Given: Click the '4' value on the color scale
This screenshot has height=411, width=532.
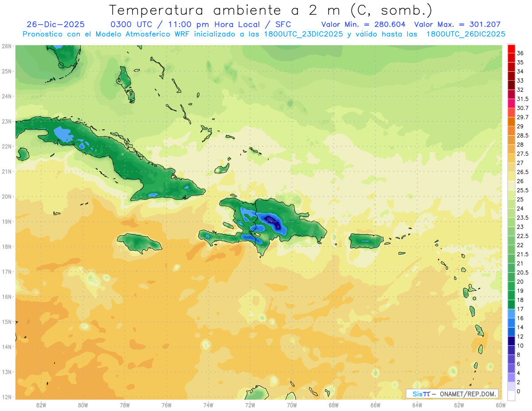Looking at the screenshot, I should coord(519,373).
